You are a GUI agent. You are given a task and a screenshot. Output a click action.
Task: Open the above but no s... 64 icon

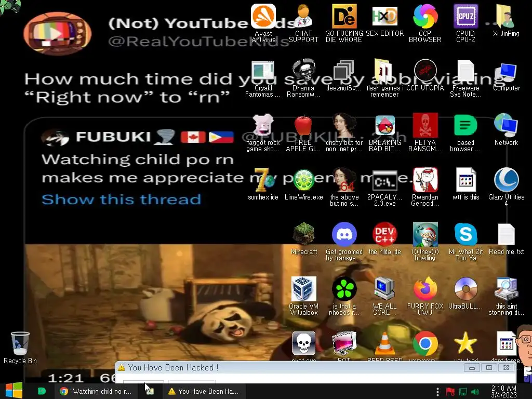[344, 187]
